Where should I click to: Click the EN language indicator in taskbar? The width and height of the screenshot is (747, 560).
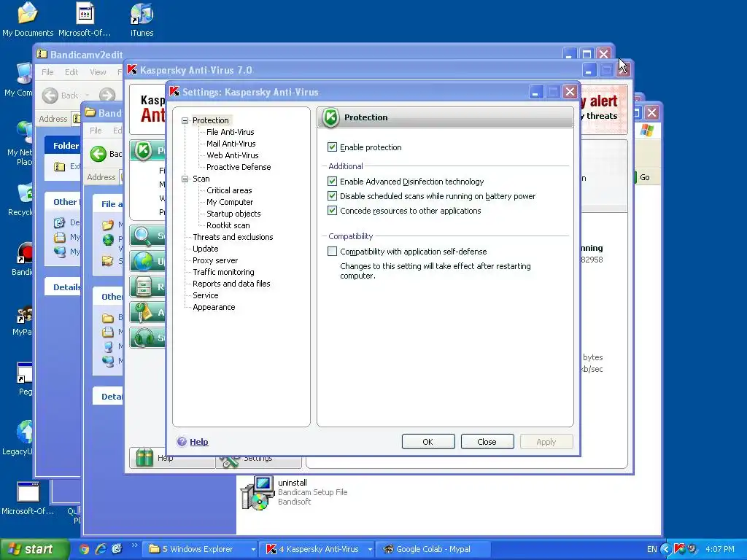click(x=651, y=549)
